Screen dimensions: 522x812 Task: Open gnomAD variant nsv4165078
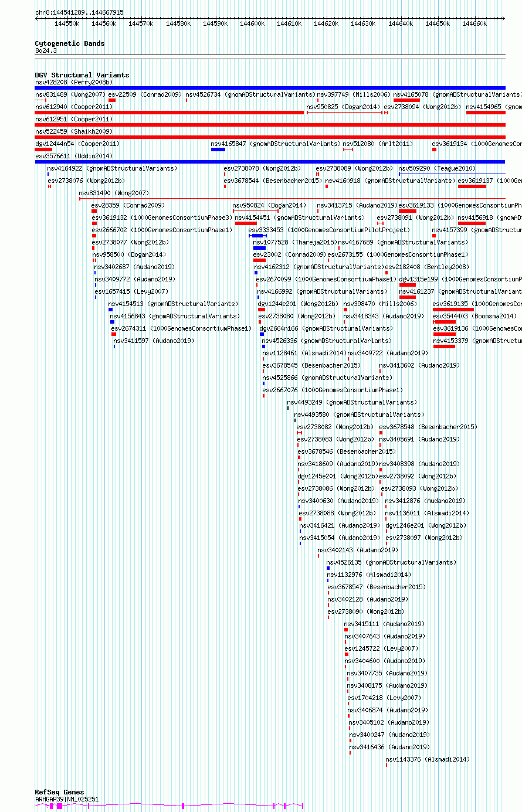click(x=457, y=94)
